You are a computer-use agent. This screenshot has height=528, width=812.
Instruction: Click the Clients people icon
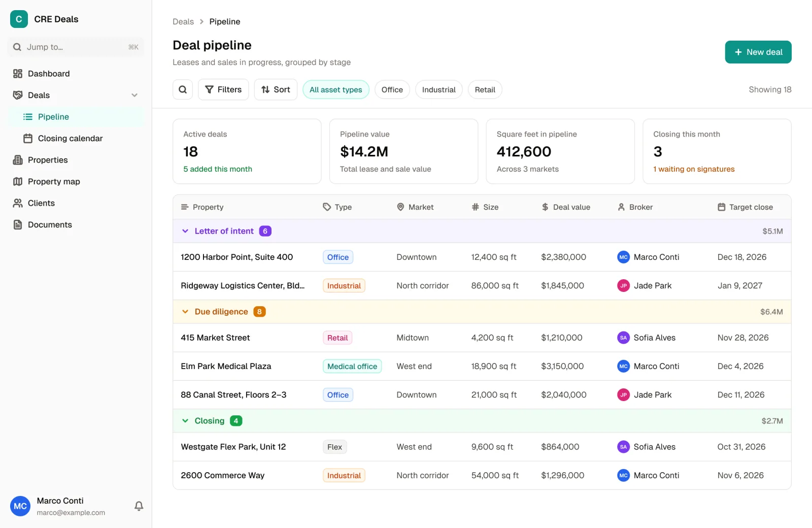18,203
